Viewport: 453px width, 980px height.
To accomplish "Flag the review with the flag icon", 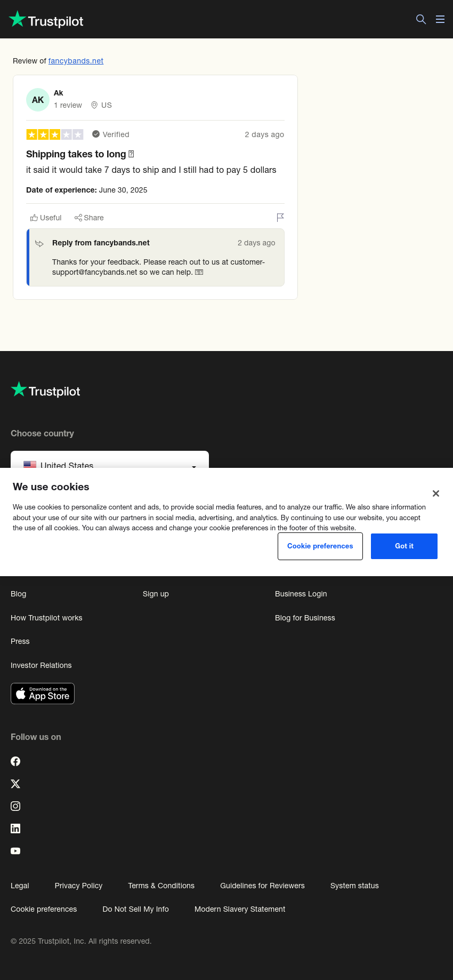I will (280, 218).
